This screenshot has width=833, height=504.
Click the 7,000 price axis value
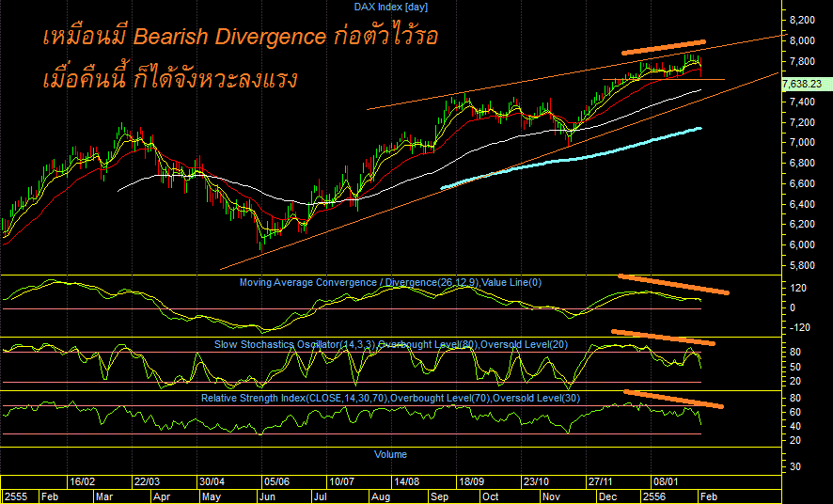tap(802, 142)
